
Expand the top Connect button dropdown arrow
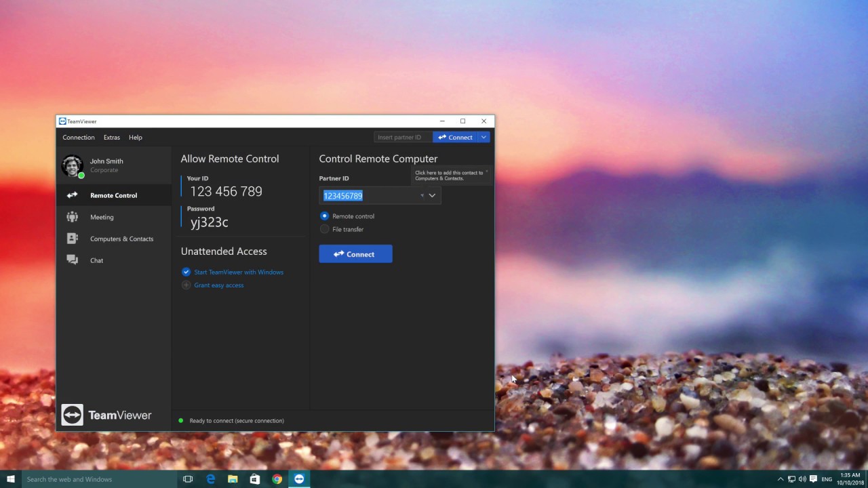(x=484, y=137)
